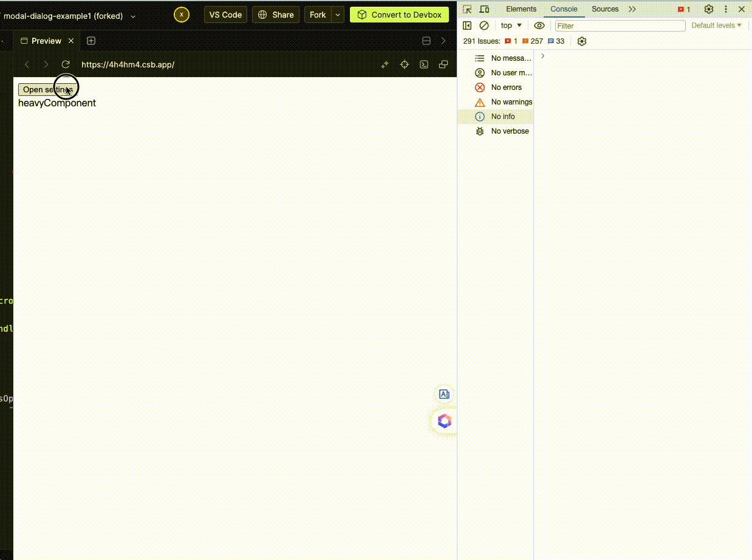Toggle the No verbose console filter
This screenshot has width=752, height=560.
tap(505, 131)
